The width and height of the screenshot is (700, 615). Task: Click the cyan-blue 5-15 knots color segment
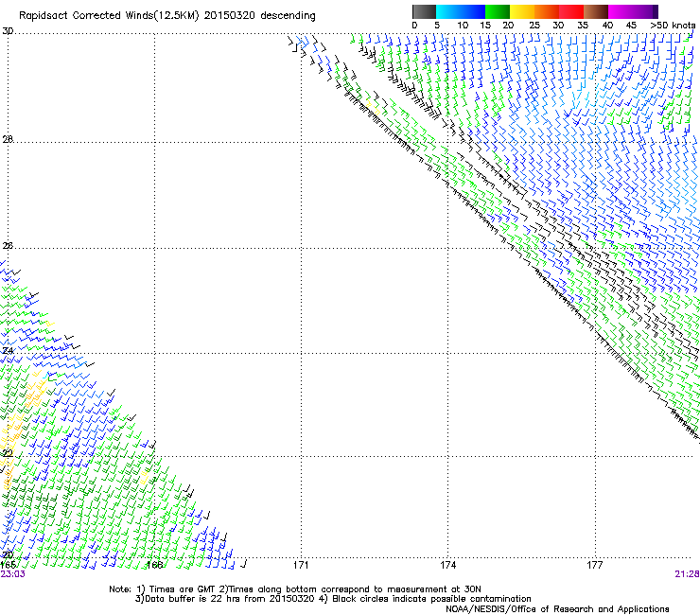pyautogui.click(x=461, y=11)
